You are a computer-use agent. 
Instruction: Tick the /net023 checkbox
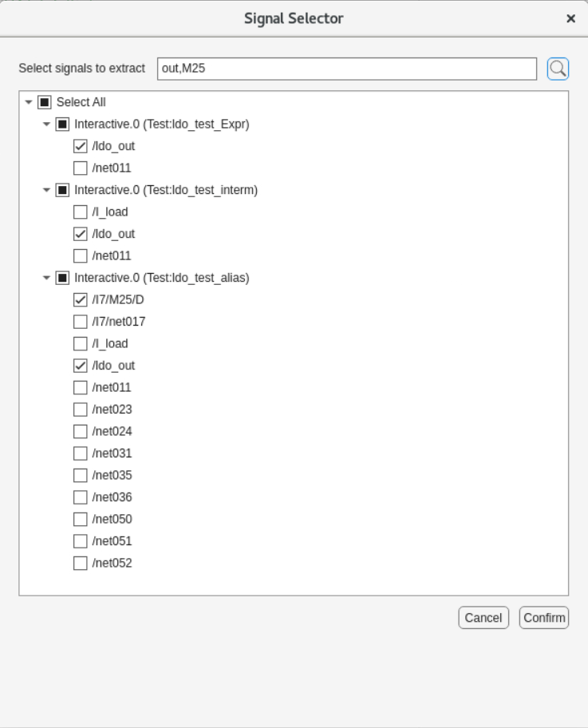[x=80, y=409]
